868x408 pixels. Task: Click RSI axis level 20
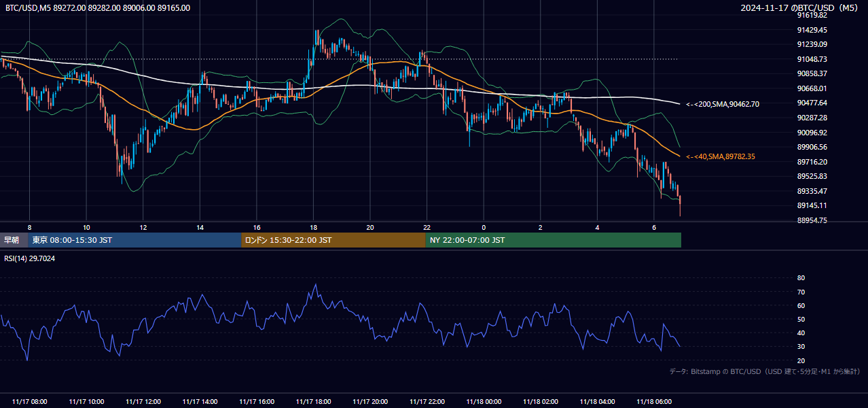coord(801,360)
